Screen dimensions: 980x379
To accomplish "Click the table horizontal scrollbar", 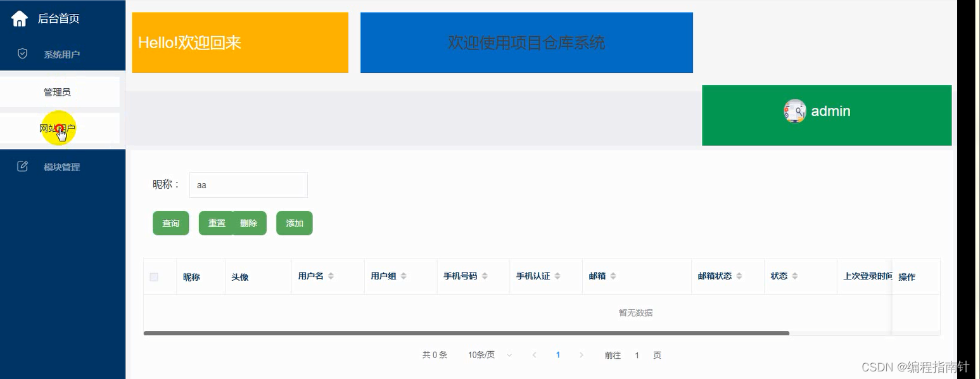I will tap(466, 333).
